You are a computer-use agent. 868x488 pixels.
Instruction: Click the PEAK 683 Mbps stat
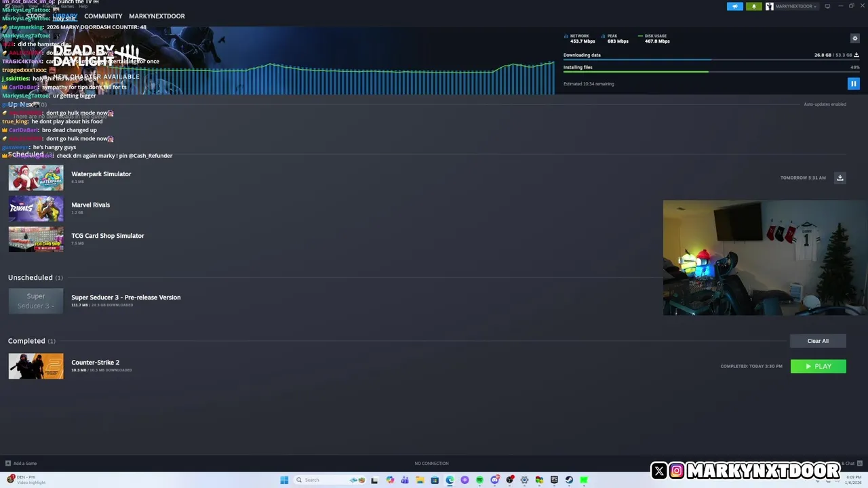click(x=615, y=39)
